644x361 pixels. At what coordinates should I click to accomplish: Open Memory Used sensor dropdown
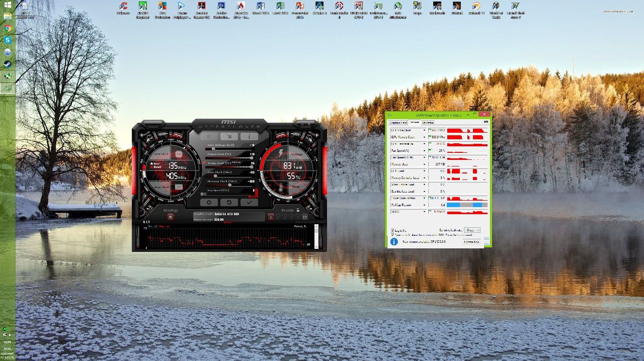[x=424, y=164]
